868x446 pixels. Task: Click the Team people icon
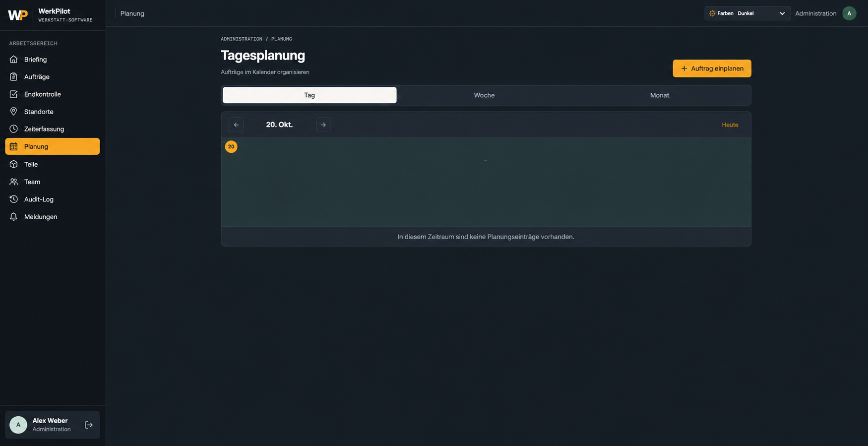click(13, 182)
